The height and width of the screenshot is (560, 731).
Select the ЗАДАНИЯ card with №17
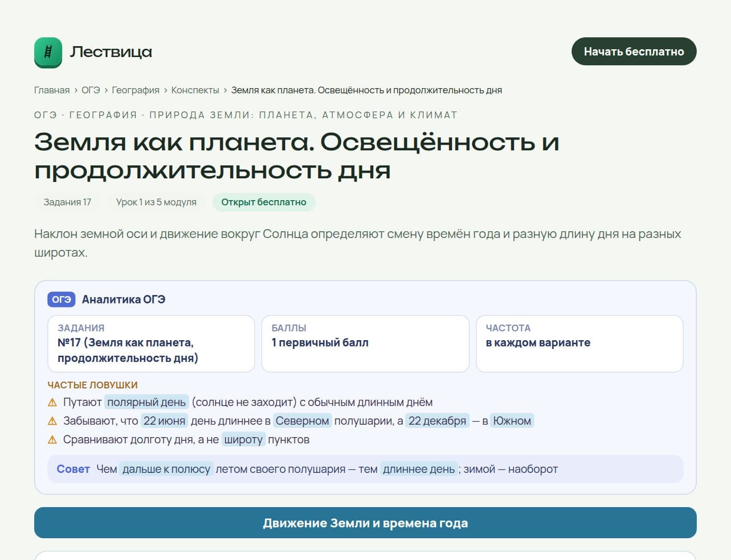point(151,344)
